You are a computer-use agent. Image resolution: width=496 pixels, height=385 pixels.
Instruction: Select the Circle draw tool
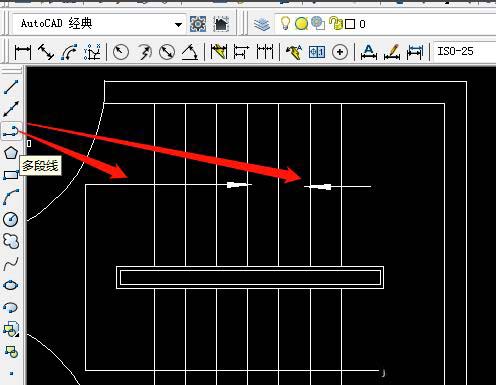[x=11, y=219]
